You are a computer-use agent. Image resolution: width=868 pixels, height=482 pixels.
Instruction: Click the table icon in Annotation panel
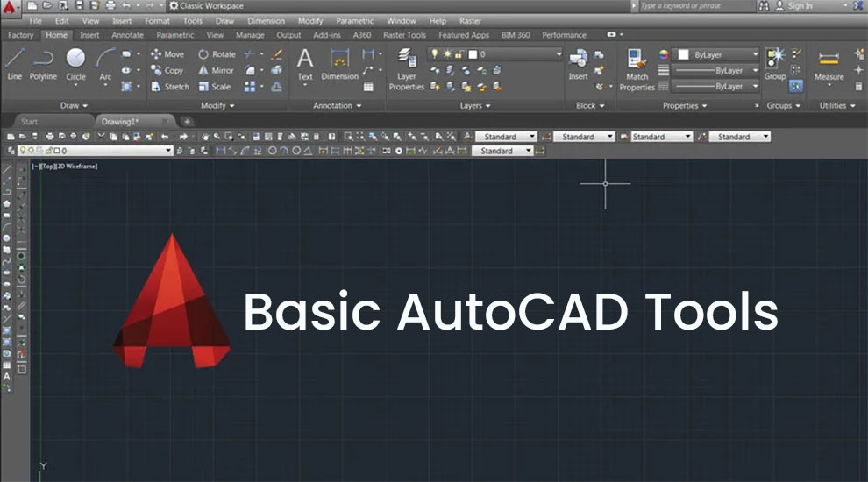[x=368, y=87]
